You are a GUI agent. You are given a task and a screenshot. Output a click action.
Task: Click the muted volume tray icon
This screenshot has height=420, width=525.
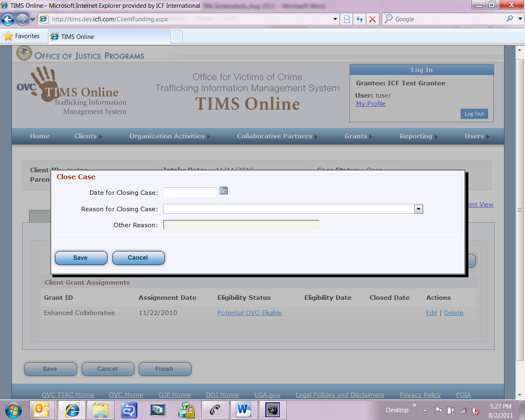(475, 410)
